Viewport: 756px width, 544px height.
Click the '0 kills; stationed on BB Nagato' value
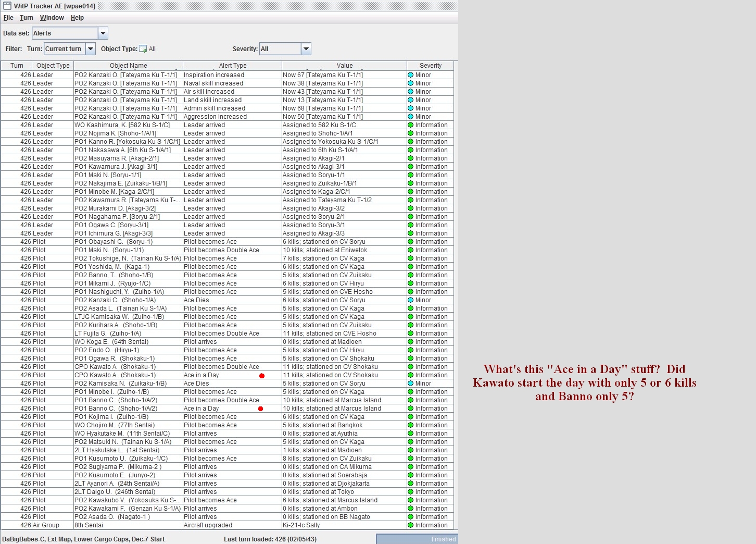point(326,517)
